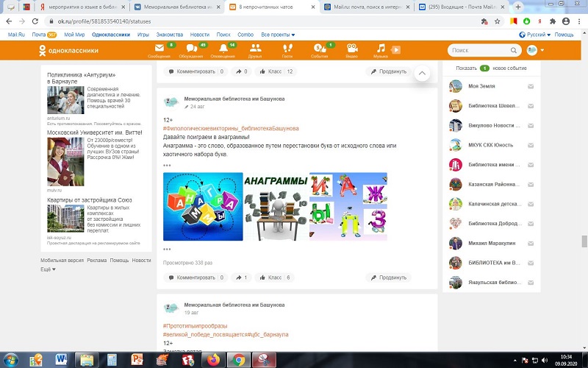Open the blue АНАГРАММЫ cubes image
The width and height of the screenshot is (588, 368).
click(203, 207)
